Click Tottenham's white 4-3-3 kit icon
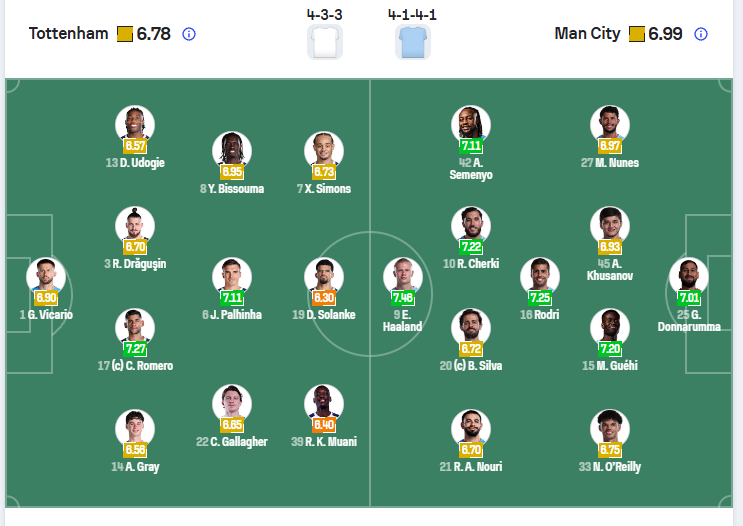Image resolution: width=743 pixels, height=526 pixels. coord(324,42)
